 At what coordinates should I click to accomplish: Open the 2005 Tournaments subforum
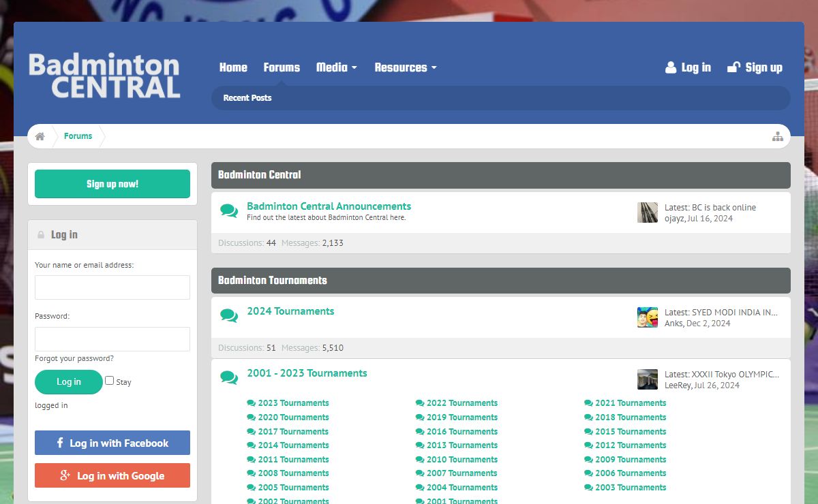click(294, 488)
